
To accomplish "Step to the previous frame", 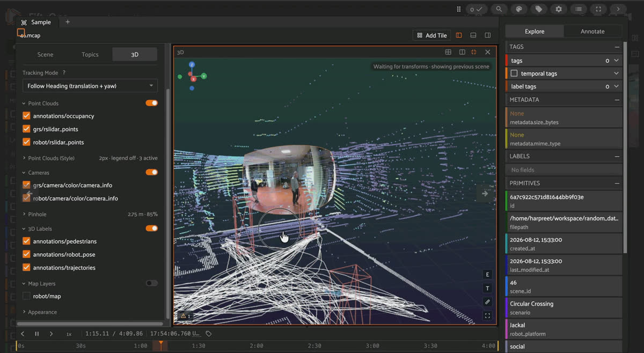I will (x=23, y=334).
